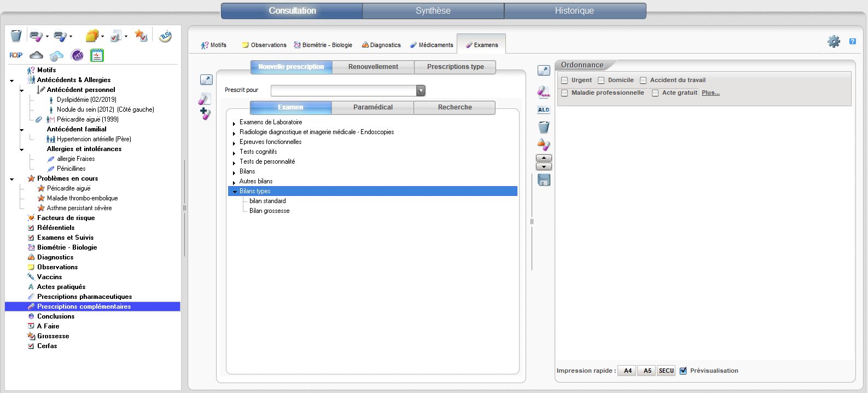Click the ROSP icon in toolbar

[16, 55]
